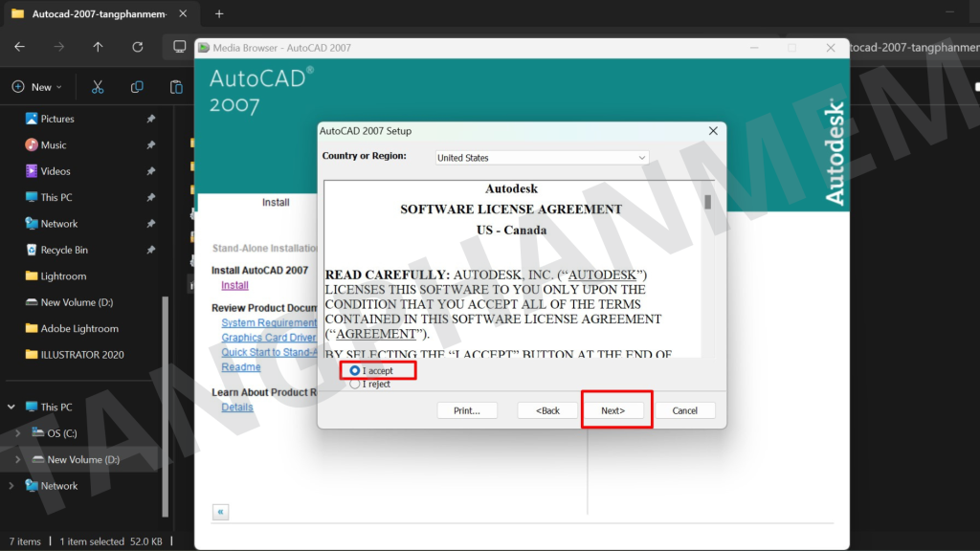Click the Back button in setup
The image size is (980, 551).
click(547, 410)
